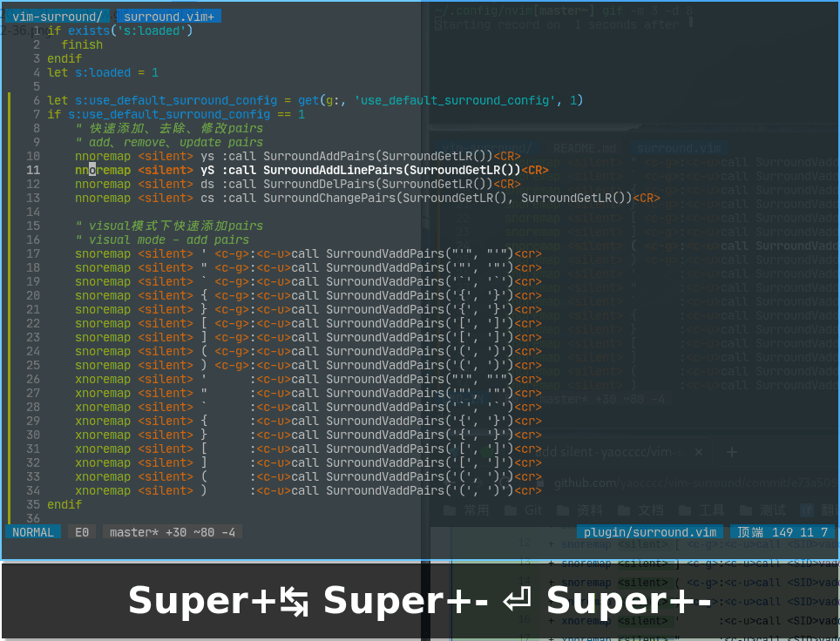Screen dimensions: 840x641
Task: Click line 20 snoremap '{' mapping
Action: [x=308, y=295]
